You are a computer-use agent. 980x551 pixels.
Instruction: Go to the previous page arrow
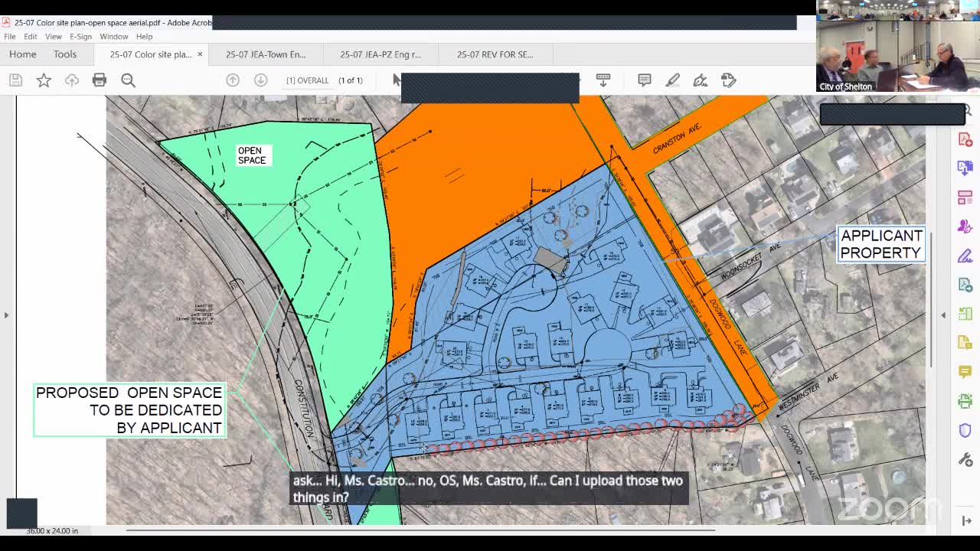click(x=233, y=80)
